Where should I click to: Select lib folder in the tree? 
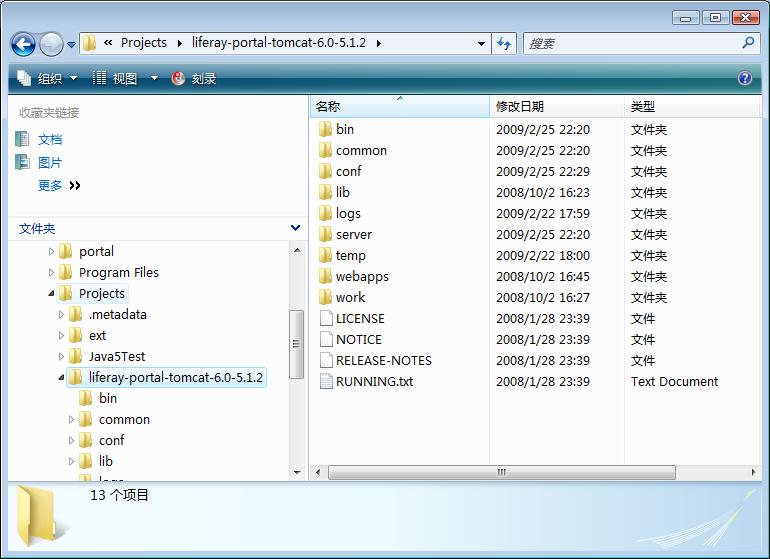point(106,461)
